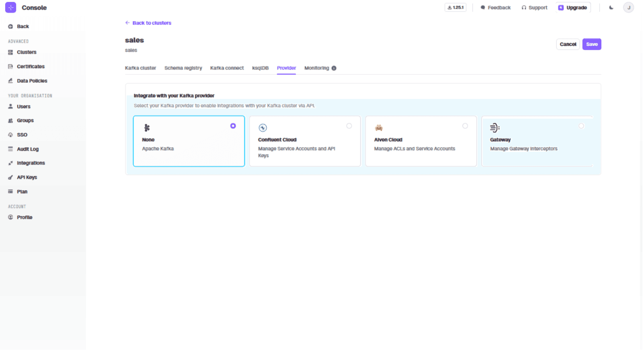Click the version 1.25.1 download badge
Image resolution: width=644 pixels, height=354 pixels.
(455, 8)
